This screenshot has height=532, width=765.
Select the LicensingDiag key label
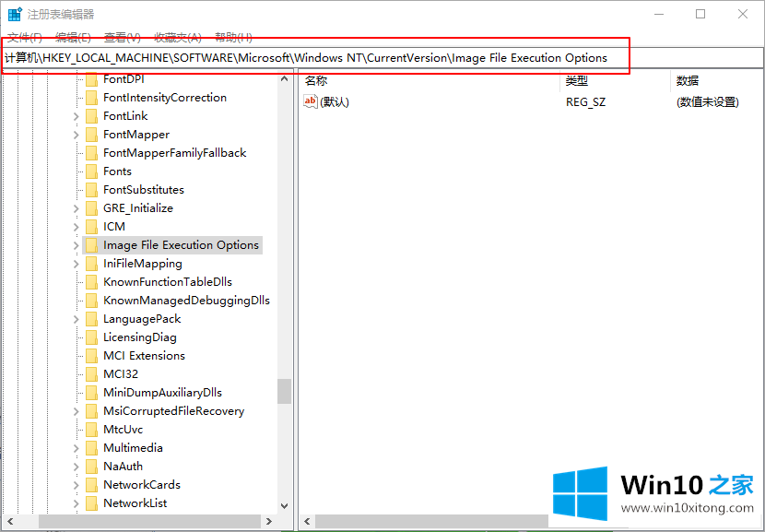(140, 337)
